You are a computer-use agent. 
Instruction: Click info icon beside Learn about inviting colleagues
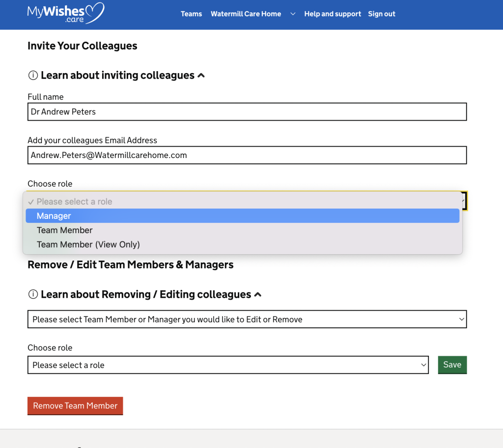tap(33, 76)
